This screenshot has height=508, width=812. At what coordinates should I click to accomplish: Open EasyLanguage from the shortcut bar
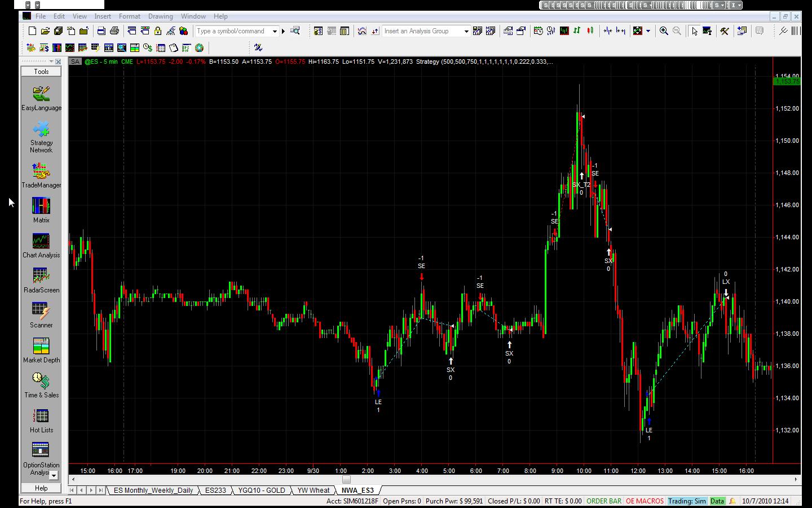click(x=41, y=98)
